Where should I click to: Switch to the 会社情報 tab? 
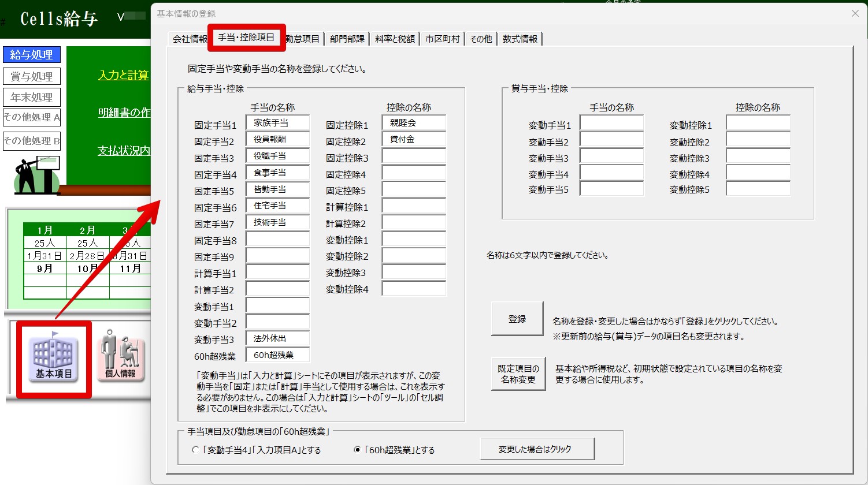click(190, 39)
